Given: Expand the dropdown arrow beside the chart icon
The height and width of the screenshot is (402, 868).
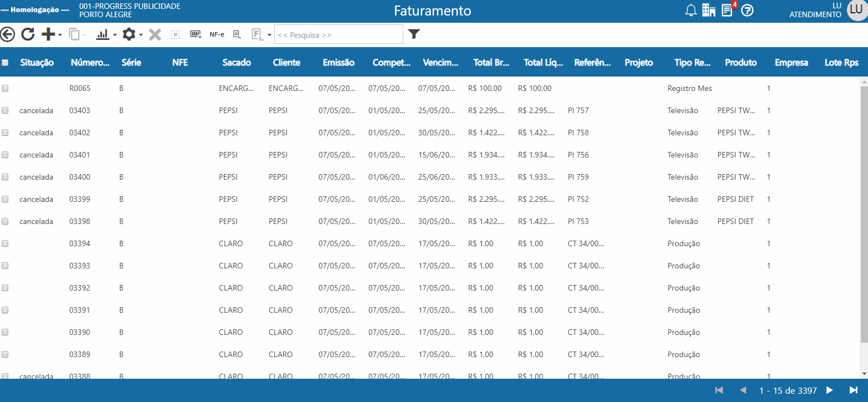Looking at the screenshot, I should click(x=115, y=35).
